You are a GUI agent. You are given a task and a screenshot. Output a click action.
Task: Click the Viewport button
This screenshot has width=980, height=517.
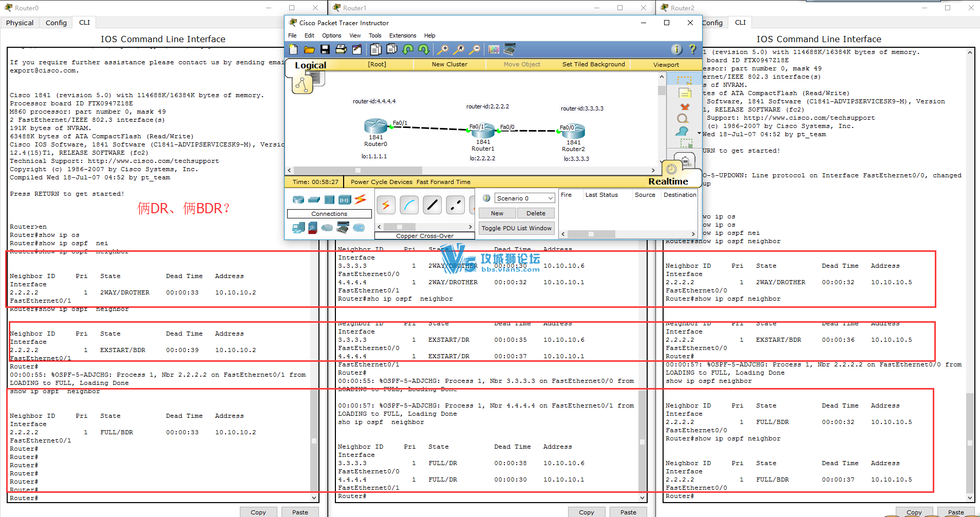(x=666, y=65)
